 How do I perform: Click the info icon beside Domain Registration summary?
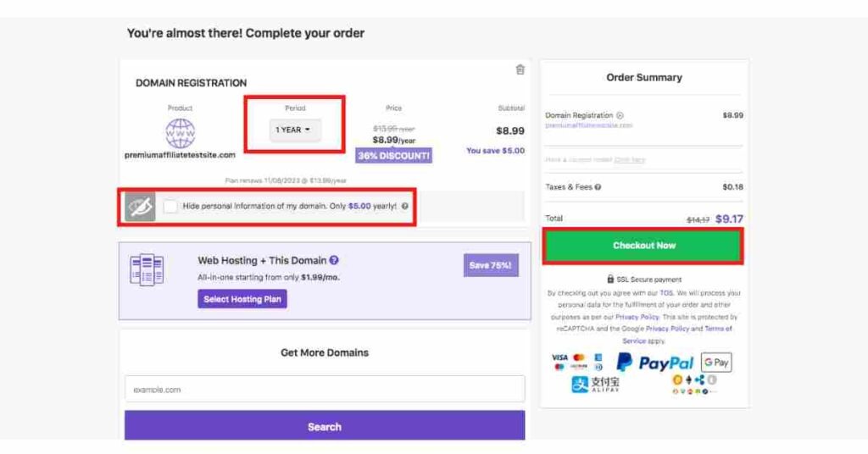pos(620,115)
